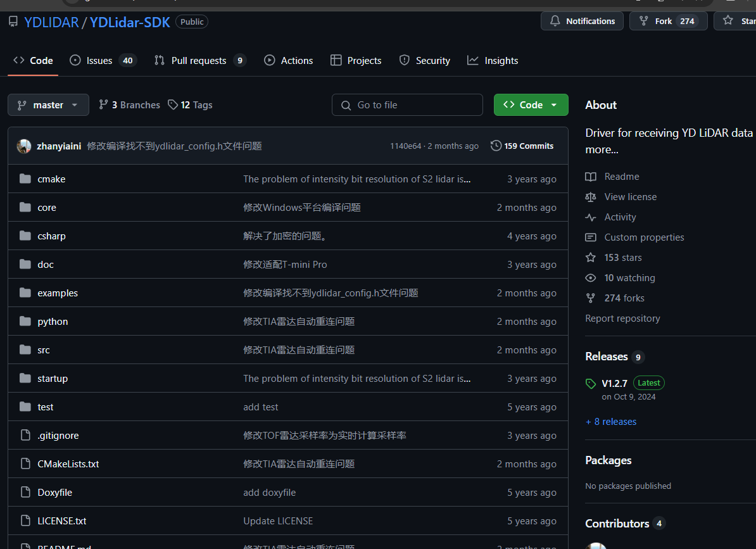The image size is (756, 549).
Task: Click the zhanyiaini avatar image
Action: pyautogui.click(x=23, y=146)
